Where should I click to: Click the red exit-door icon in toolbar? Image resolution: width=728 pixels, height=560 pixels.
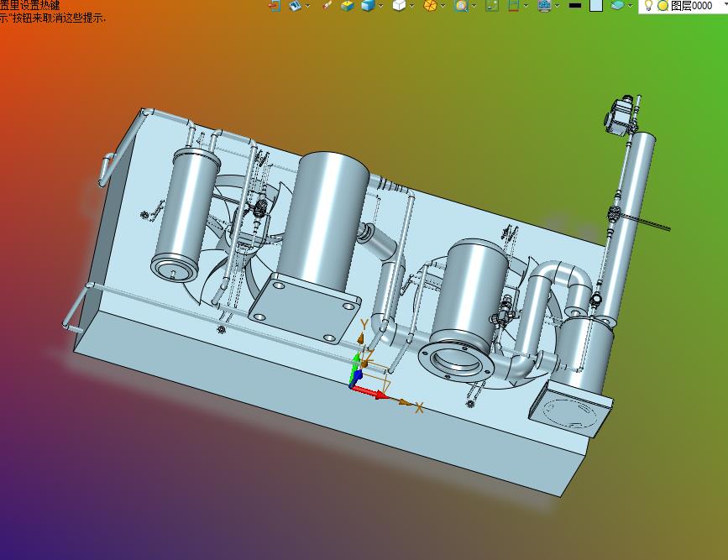(x=275, y=6)
